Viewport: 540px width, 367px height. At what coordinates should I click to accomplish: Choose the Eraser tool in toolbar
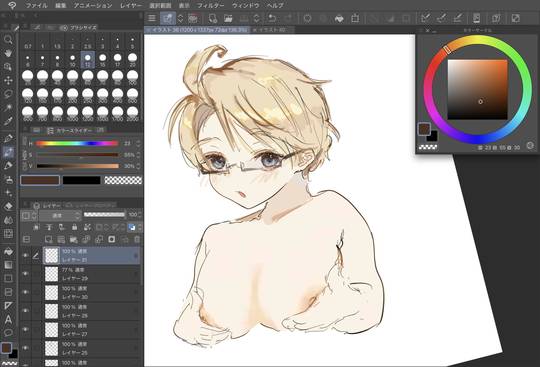tap(8, 206)
